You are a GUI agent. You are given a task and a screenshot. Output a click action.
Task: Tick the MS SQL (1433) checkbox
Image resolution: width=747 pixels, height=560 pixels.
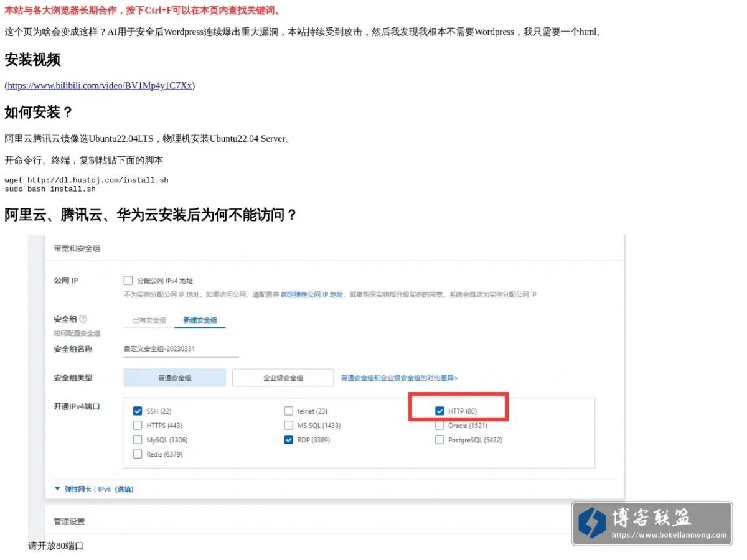(288, 426)
